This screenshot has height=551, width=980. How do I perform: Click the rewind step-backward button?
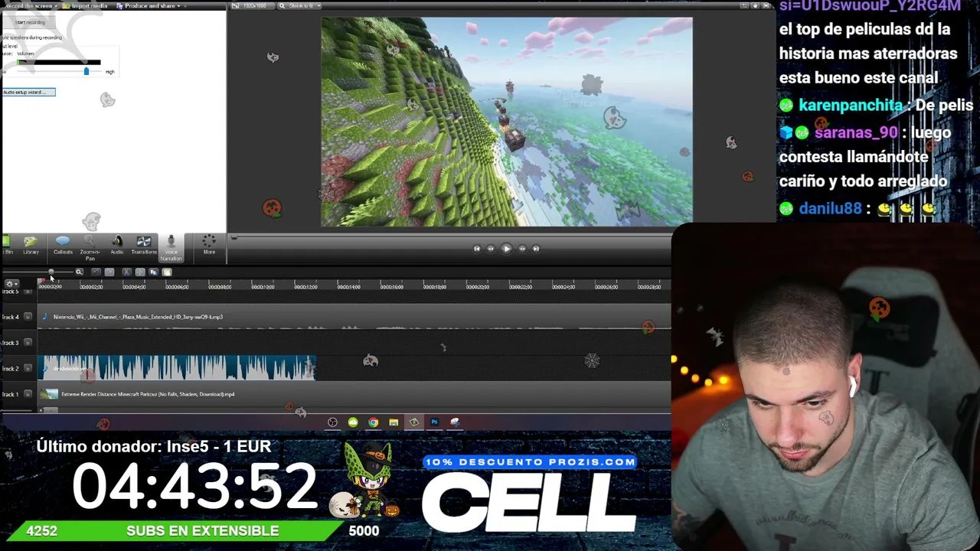point(491,249)
